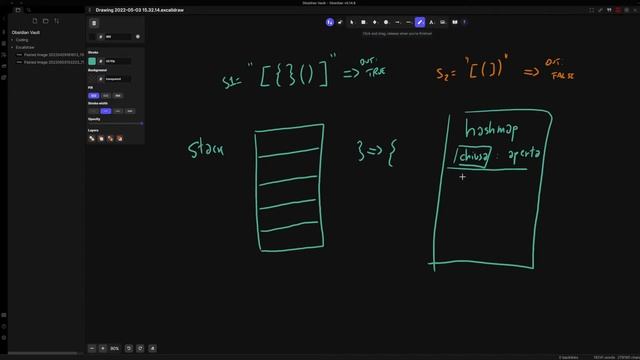Open the first Pasted Image file

pos(50,55)
